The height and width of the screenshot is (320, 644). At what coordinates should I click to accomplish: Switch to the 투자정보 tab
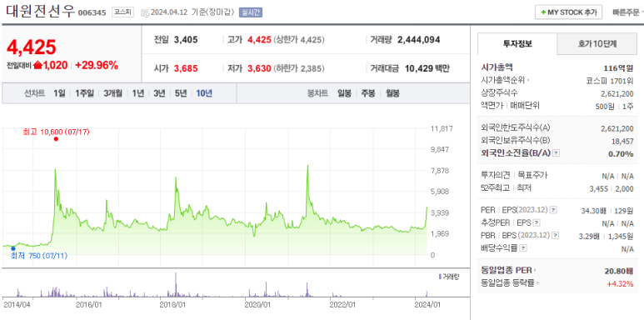(517, 44)
